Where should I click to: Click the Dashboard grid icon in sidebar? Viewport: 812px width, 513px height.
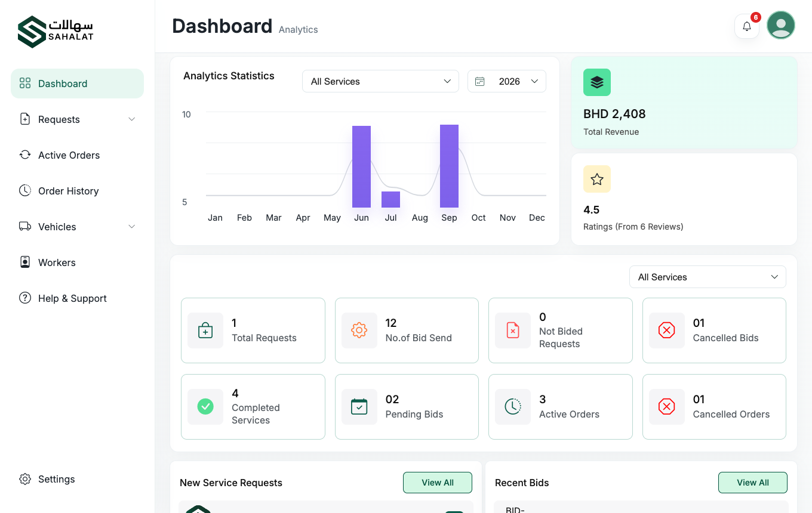click(25, 84)
